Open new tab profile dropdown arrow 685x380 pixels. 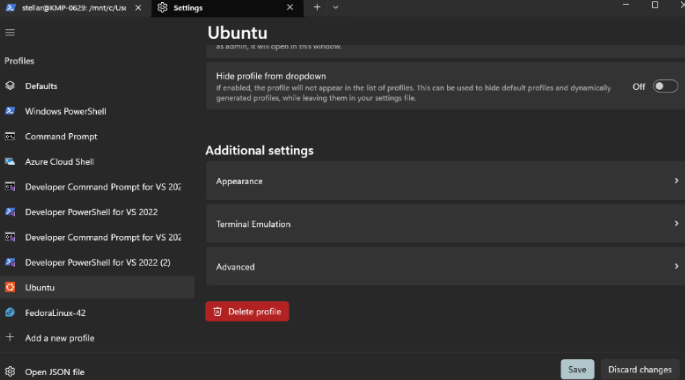click(x=335, y=7)
